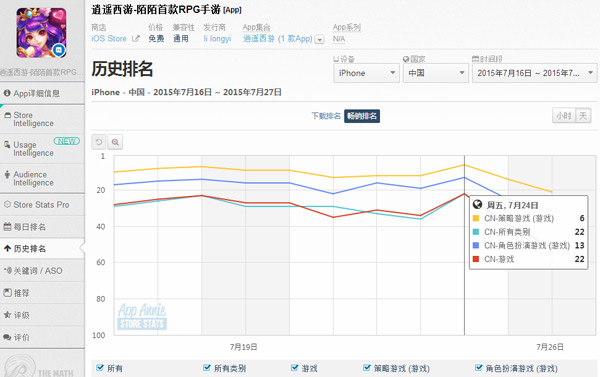Switch to 下载排名 tab
The height and width of the screenshot is (377, 600).
[x=326, y=116]
